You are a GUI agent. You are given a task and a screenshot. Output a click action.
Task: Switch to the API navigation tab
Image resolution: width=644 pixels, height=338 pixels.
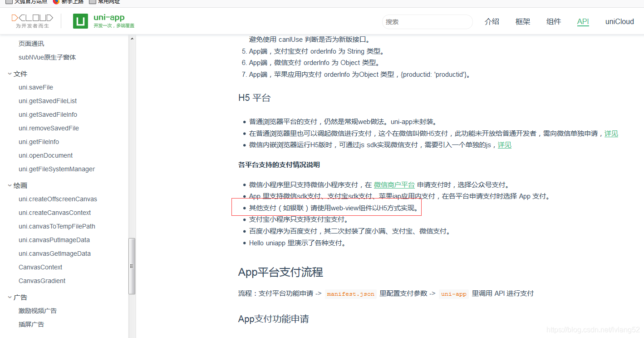583,21
